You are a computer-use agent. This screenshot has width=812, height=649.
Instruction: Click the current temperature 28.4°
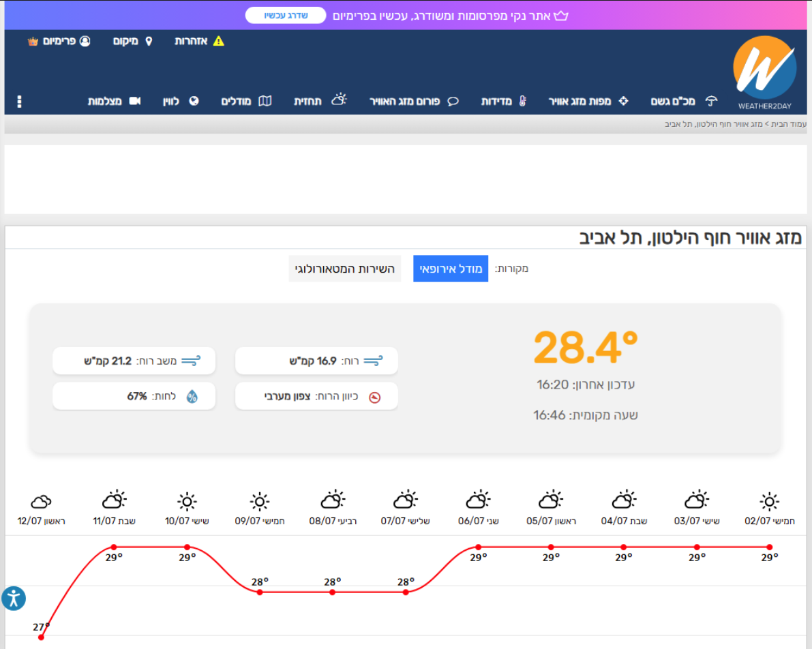coord(586,348)
